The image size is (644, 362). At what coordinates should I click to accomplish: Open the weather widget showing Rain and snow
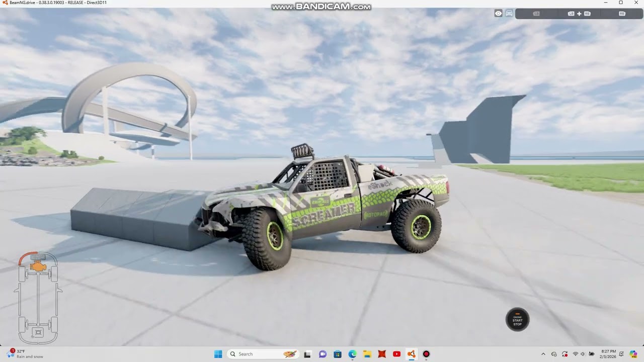[25, 354]
